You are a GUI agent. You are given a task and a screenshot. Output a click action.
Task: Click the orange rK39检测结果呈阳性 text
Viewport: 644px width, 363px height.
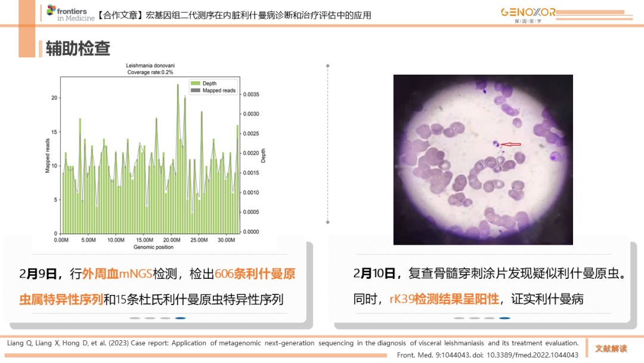tap(444, 299)
